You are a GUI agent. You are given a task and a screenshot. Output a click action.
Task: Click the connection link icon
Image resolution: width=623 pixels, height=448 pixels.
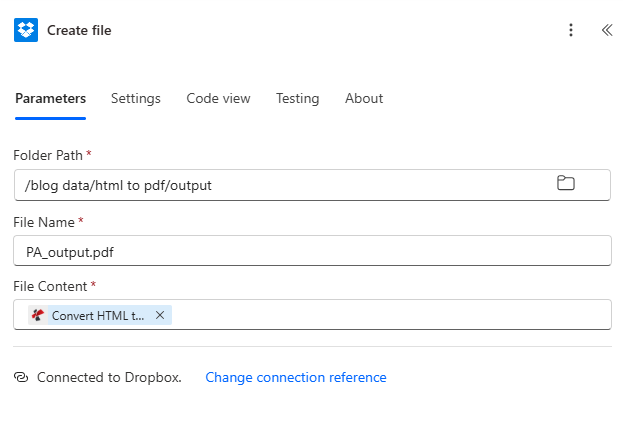tap(21, 377)
